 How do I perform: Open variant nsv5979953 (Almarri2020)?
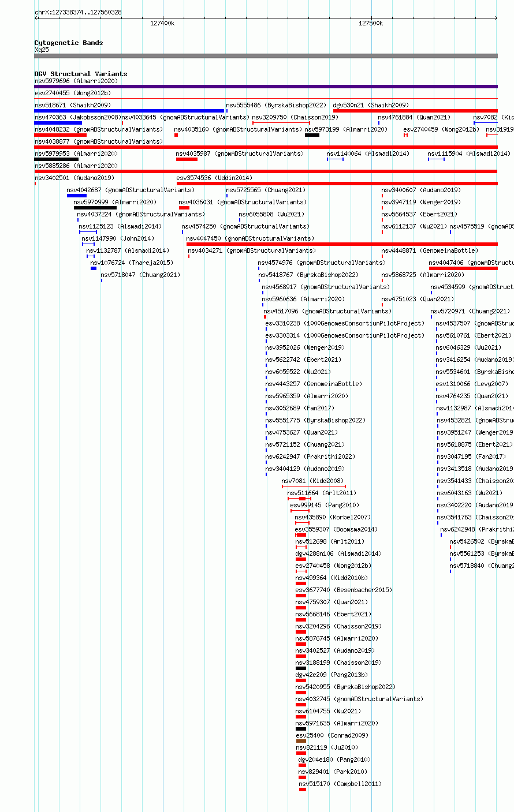click(76, 154)
